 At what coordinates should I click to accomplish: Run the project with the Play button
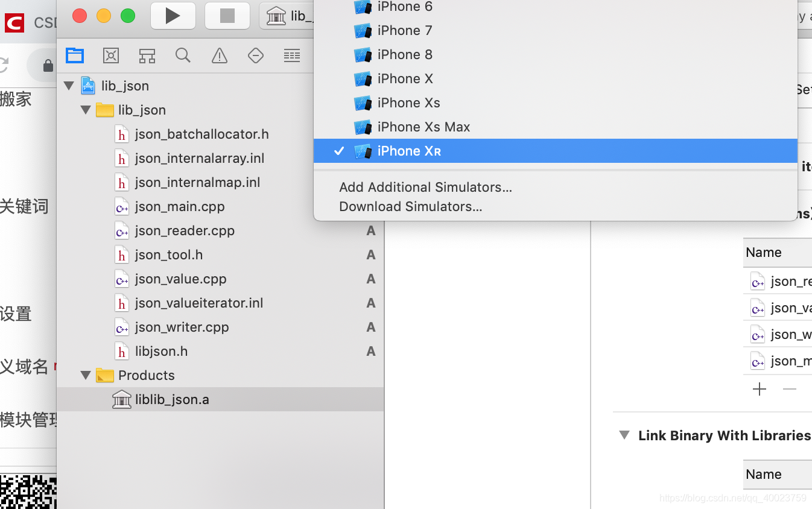coord(173,16)
